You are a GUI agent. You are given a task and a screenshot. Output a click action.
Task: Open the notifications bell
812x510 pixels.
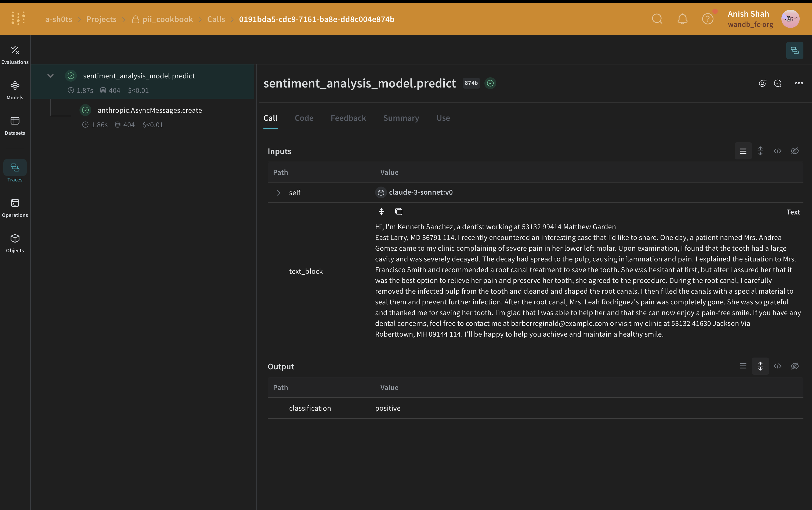click(x=682, y=19)
